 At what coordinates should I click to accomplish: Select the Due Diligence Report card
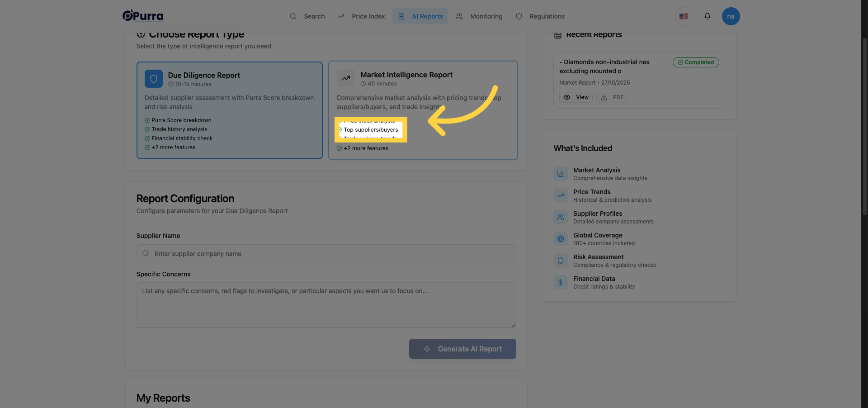[230, 110]
